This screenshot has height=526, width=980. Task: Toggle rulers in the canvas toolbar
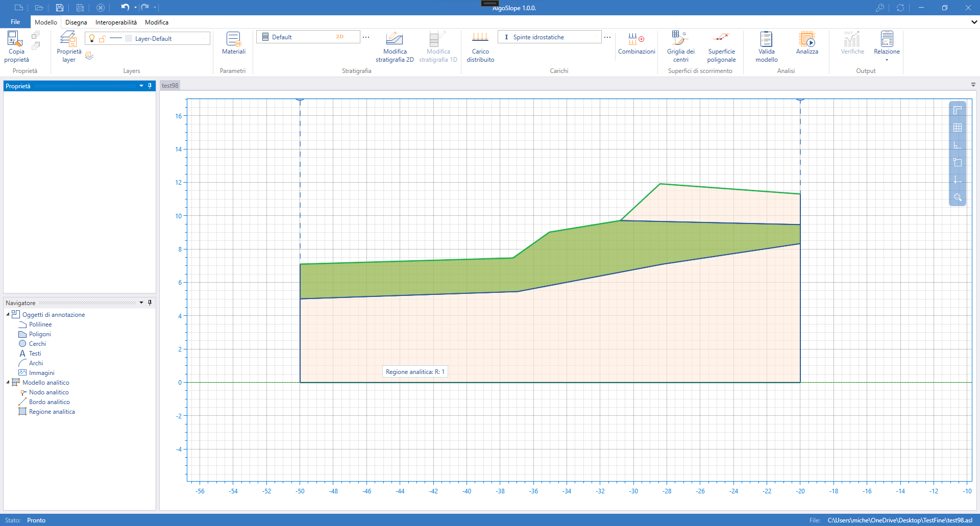pyautogui.click(x=958, y=110)
